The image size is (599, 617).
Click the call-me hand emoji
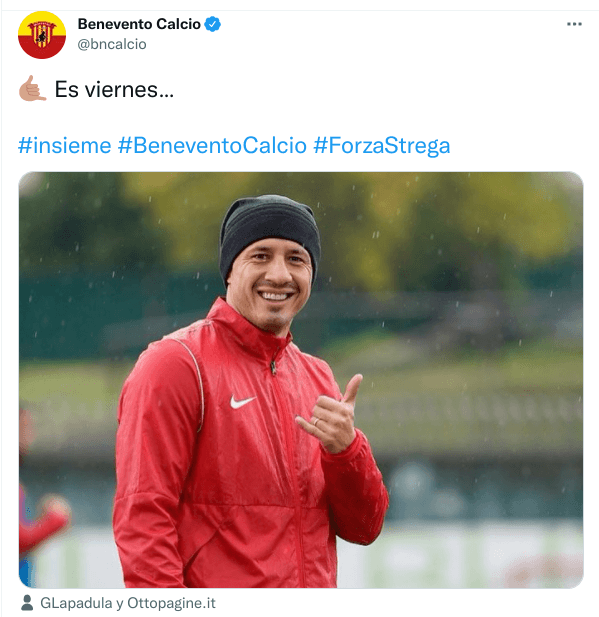pos(32,89)
